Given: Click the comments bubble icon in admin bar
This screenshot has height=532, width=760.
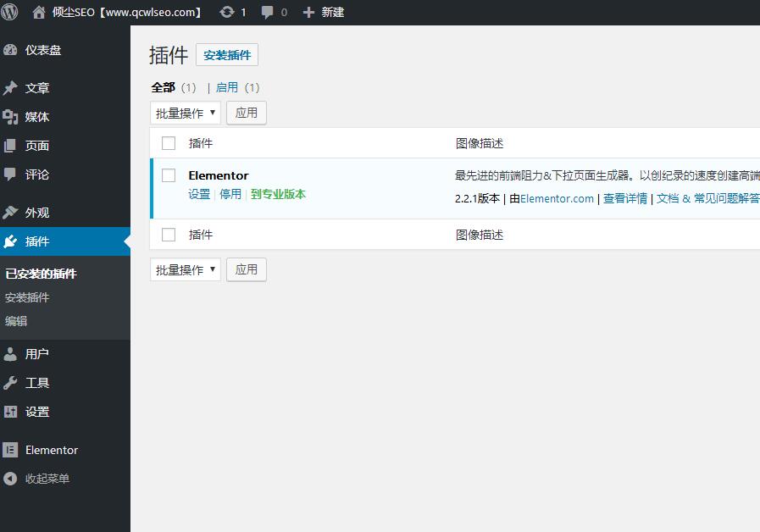Looking at the screenshot, I should click(267, 13).
